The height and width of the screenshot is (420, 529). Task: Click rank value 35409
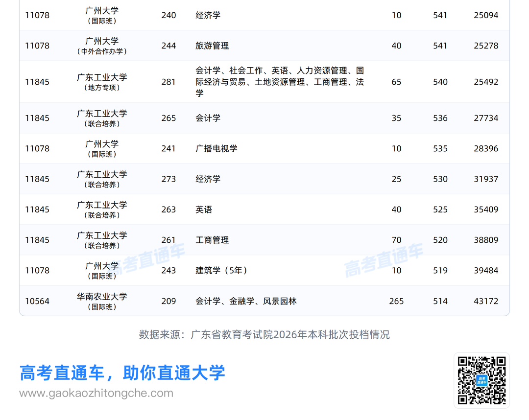click(x=486, y=210)
